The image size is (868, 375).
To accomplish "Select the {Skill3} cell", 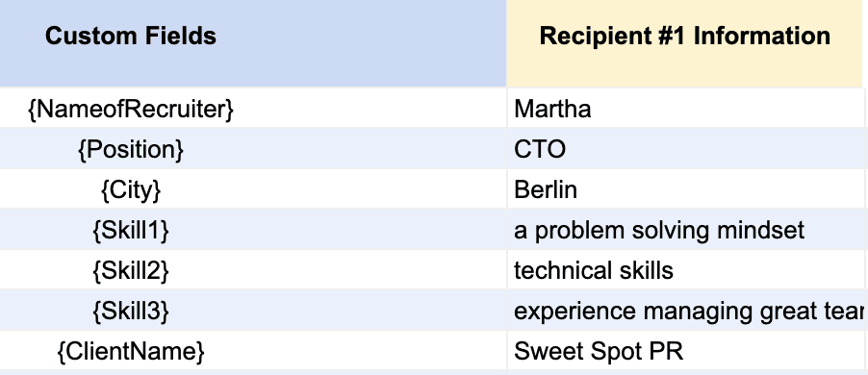I will click(253, 311).
